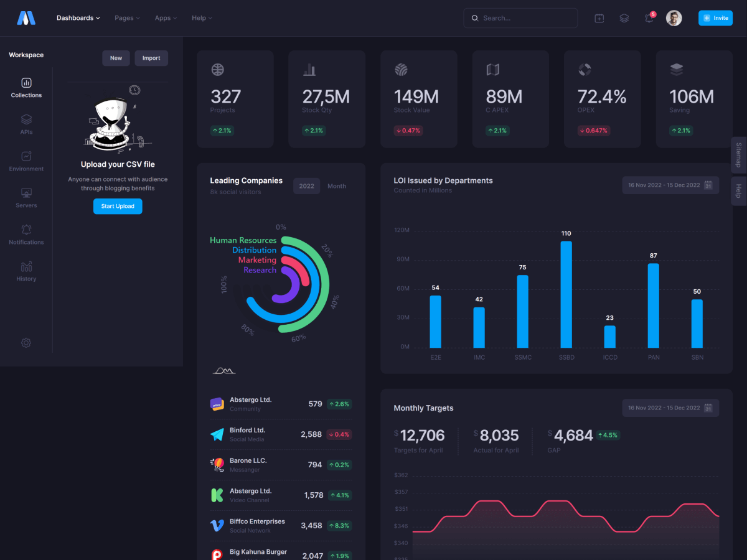The width and height of the screenshot is (747, 560).
Task: Open the notifications bell in header
Action: tap(649, 18)
